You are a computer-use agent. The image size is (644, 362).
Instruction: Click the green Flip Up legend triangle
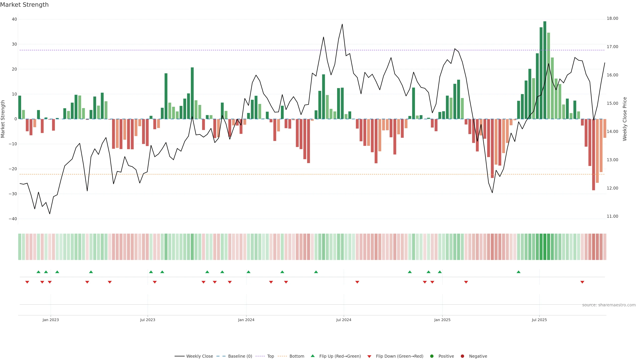point(312,356)
